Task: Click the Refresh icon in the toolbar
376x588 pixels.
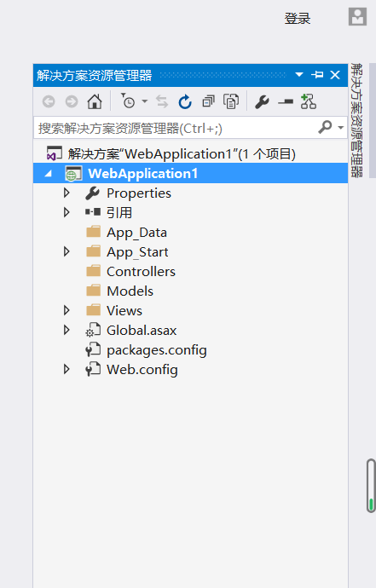Action: tap(185, 101)
